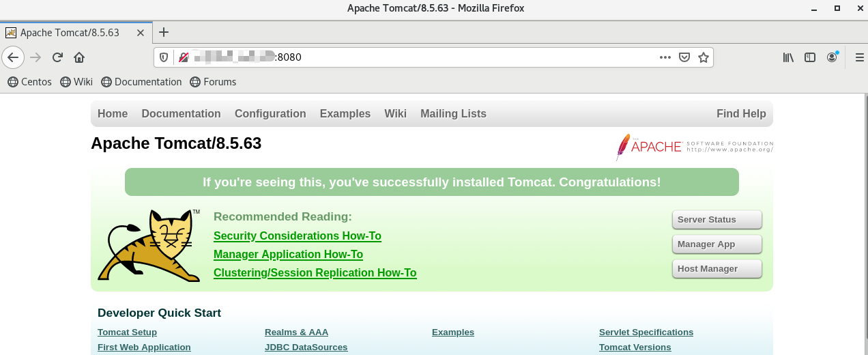Go to the Firefox home page

tap(79, 57)
